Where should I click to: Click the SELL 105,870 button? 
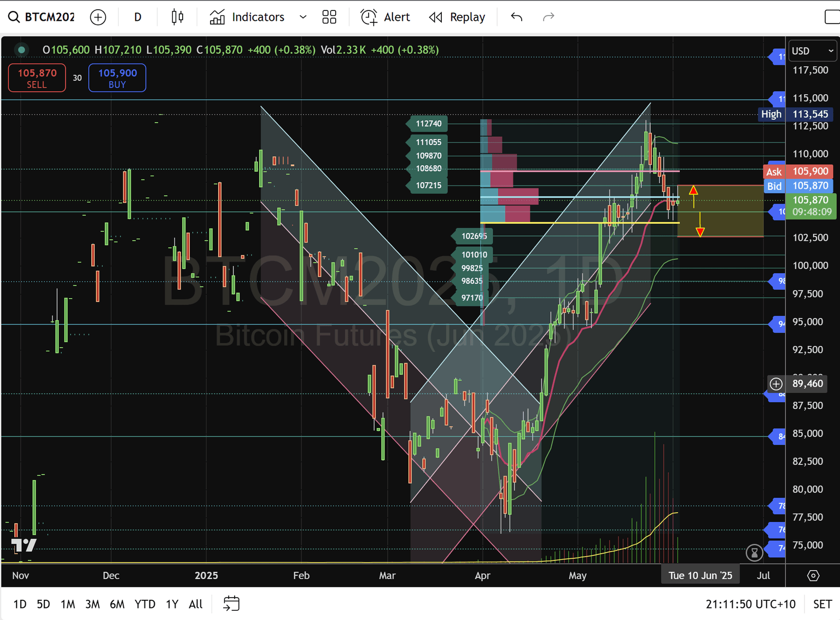pos(37,78)
